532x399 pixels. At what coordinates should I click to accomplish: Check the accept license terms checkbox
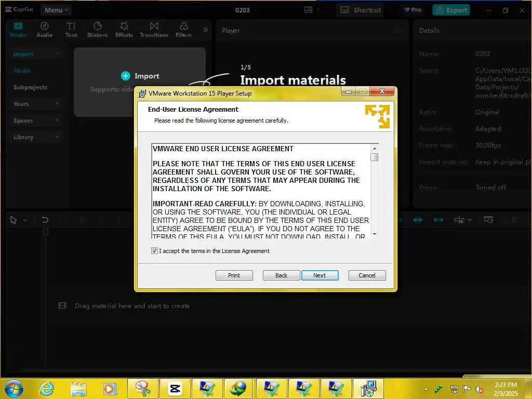tap(154, 251)
